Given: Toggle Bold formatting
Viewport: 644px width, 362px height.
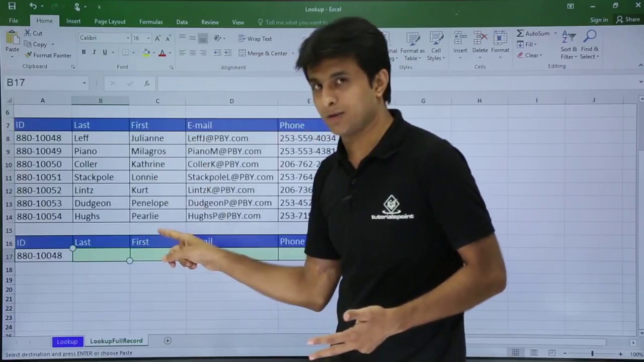Looking at the screenshot, I should [84, 52].
